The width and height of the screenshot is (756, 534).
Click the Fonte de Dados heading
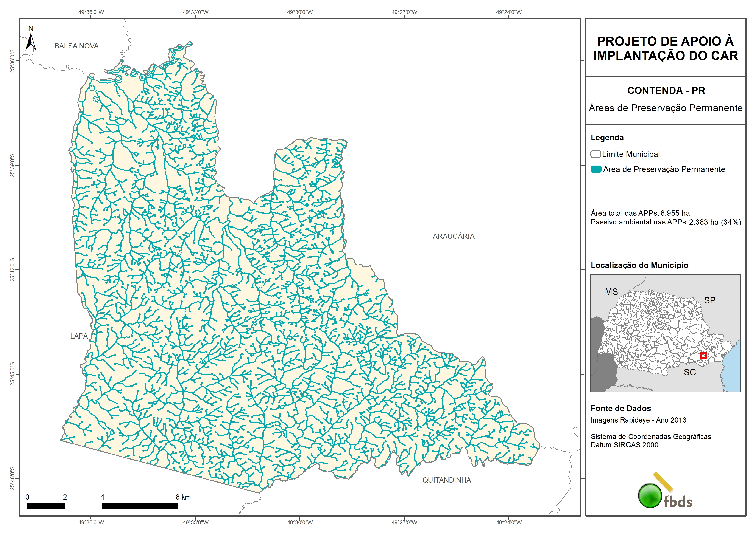(x=621, y=408)
